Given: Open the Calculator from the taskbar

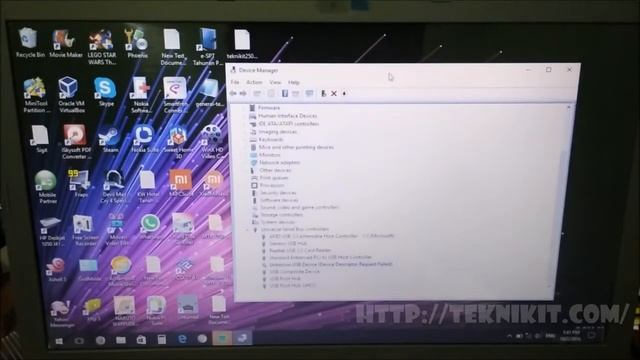Looking at the screenshot, I should click(162, 340).
